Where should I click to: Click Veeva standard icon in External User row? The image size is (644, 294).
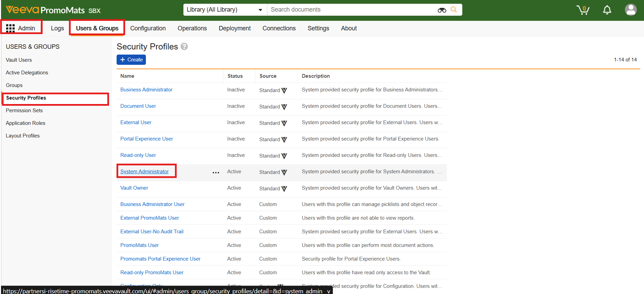click(284, 123)
